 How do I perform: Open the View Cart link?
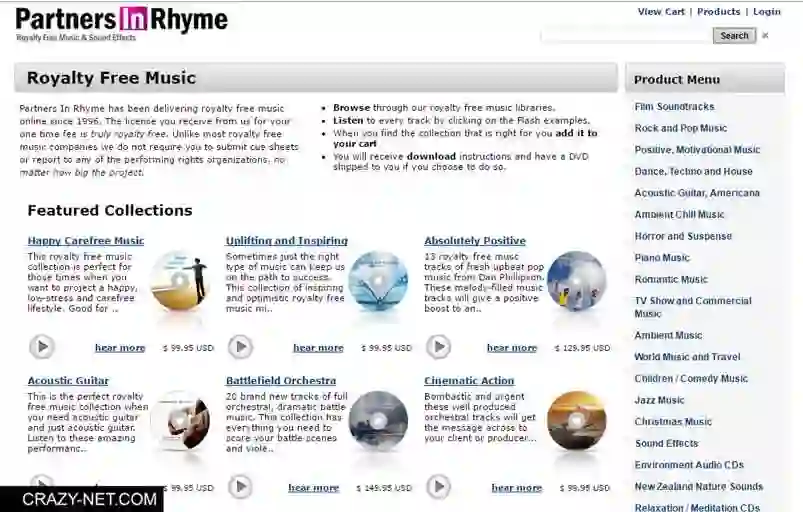[661, 11]
